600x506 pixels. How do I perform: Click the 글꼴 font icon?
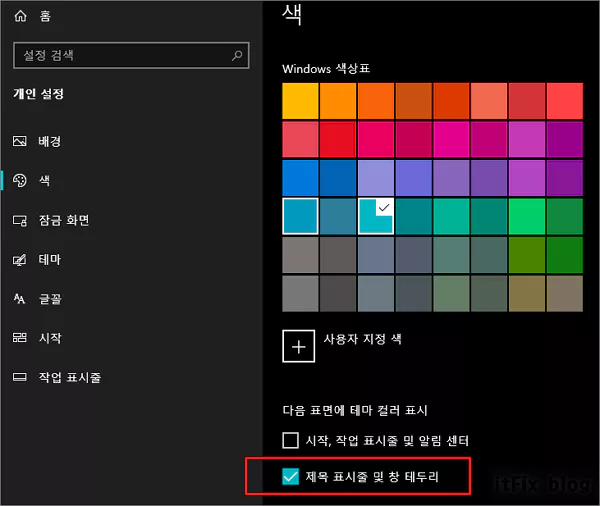click(19, 299)
